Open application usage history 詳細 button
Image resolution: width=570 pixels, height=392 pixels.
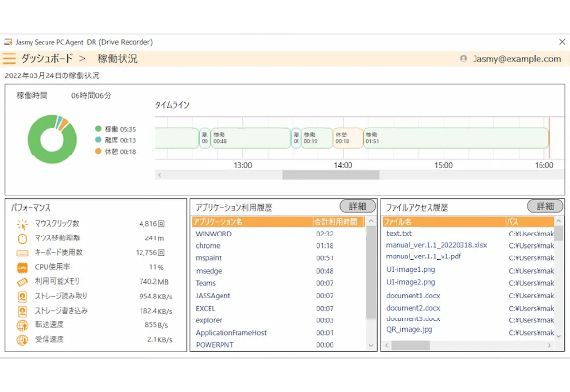coord(357,206)
